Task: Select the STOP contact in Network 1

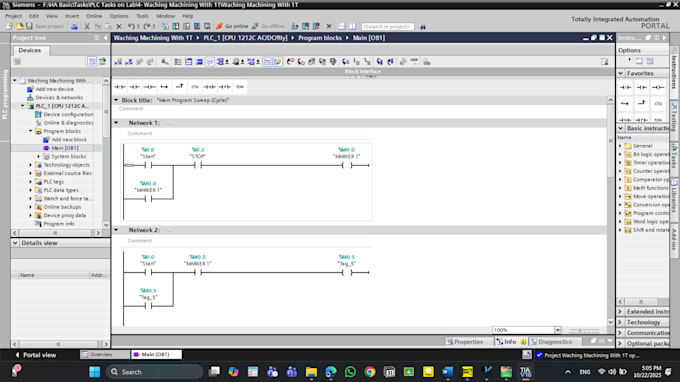Action: click(198, 165)
